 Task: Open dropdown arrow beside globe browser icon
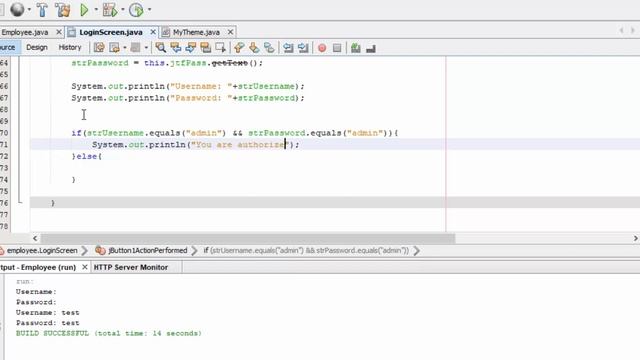pyautogui.click(x=29, y=9)
